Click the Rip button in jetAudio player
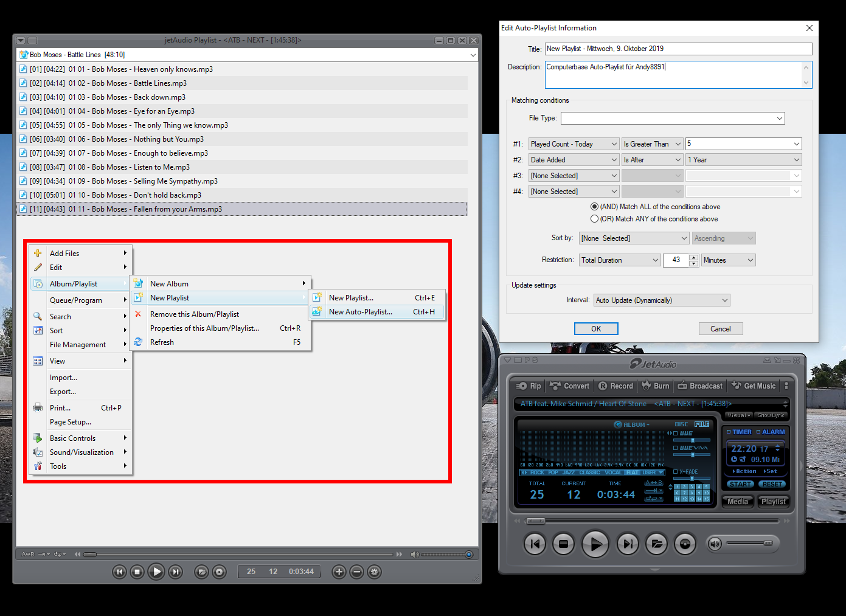This screenshot has height=616, width=846. coord(529,386)
